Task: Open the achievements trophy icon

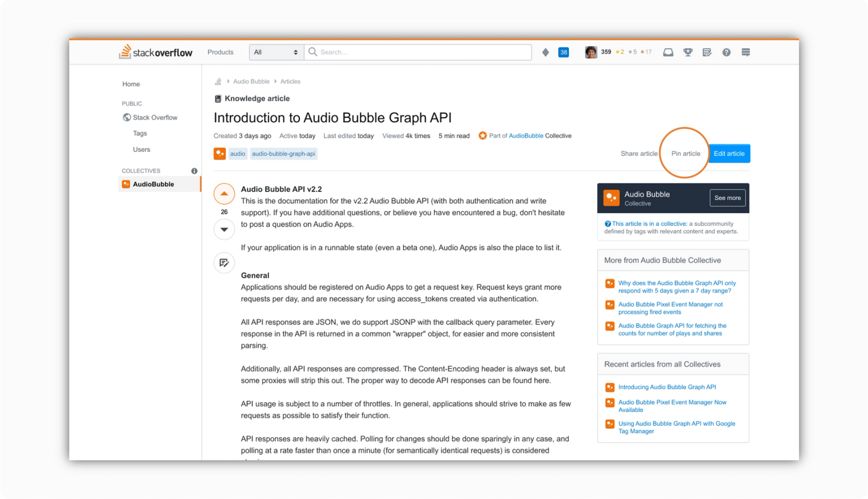Action: coord(688,52)
